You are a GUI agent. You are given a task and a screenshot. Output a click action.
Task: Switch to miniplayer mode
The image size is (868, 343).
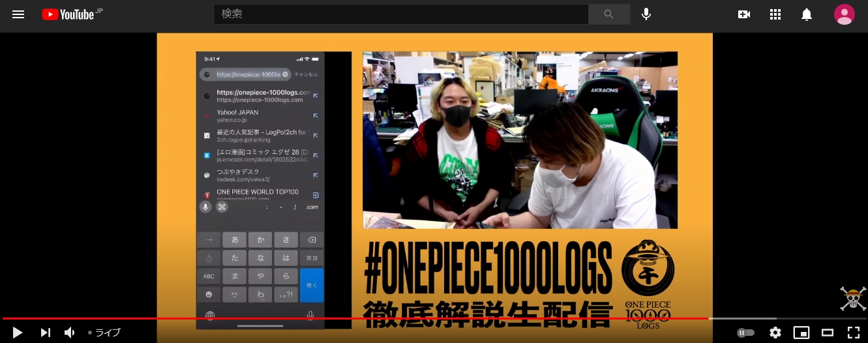[x=801, y=333]
